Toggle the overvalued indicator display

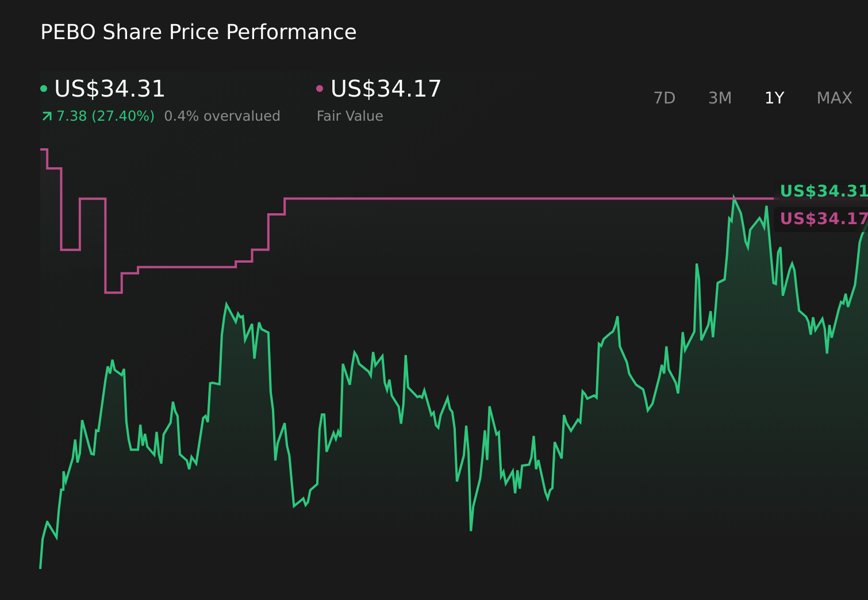[222, 116]
